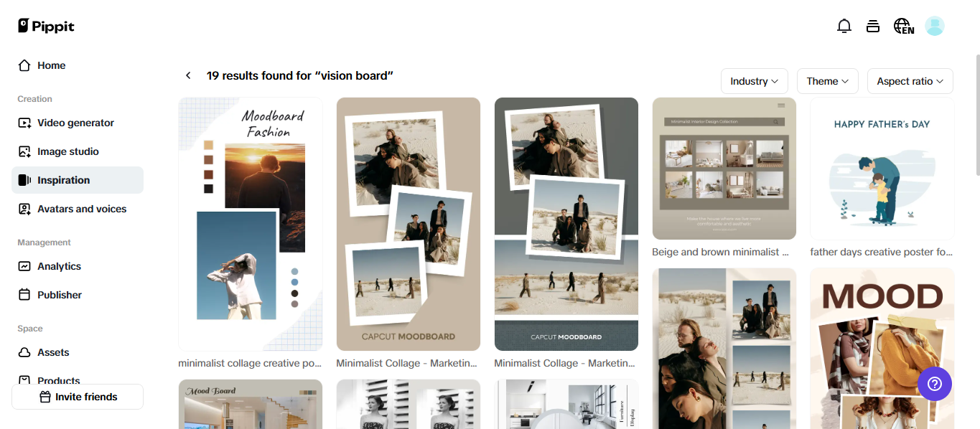Open the black-and-white portrait template
Screen dimensions: 980x429
pyautogui.click(x=409, y=405)
